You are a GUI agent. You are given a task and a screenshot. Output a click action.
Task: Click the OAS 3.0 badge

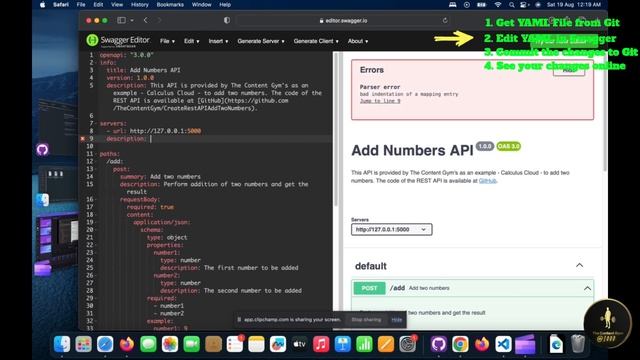(508, 146)
